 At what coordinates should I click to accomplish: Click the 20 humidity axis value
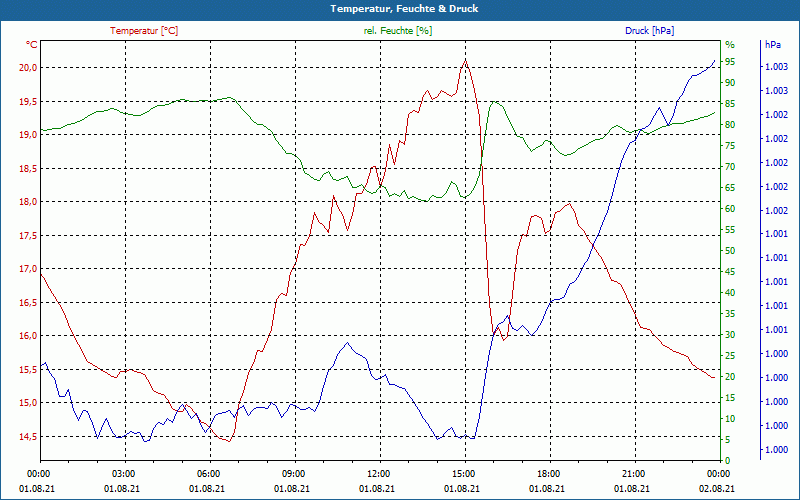tap(730, 377)
